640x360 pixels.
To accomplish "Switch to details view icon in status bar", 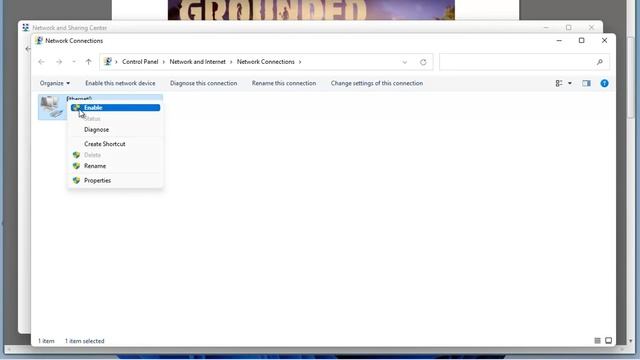I will 597,341.
